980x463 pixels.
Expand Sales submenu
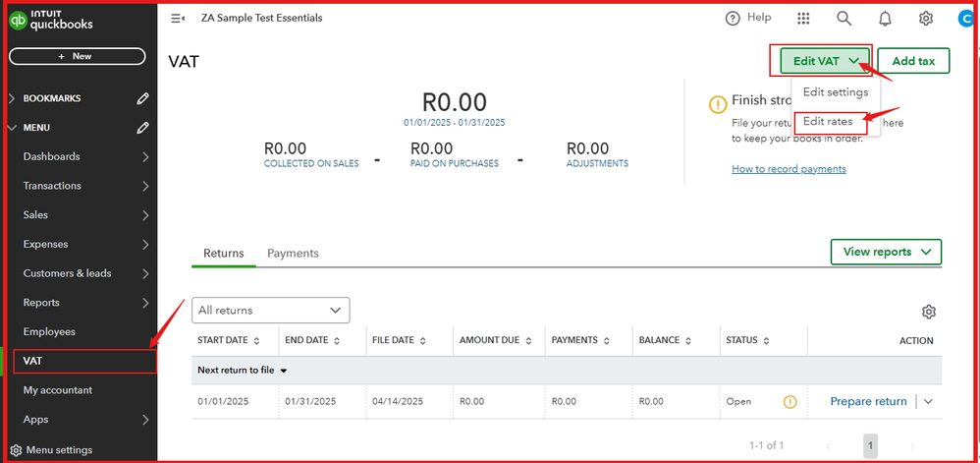click(x=145, y=215)
